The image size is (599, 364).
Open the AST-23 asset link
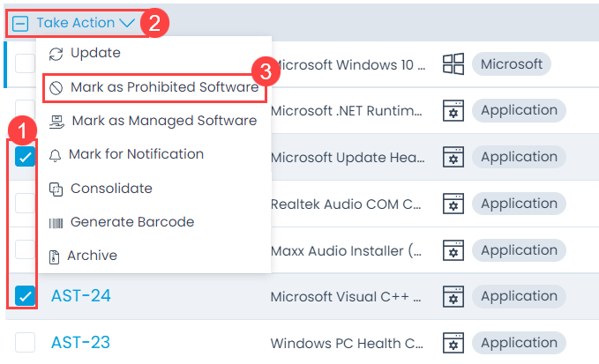coord(80,342)
